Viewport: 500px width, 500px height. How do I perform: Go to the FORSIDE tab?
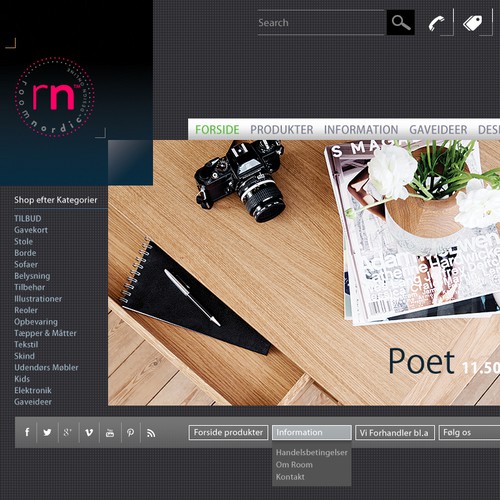click(217, 130)
